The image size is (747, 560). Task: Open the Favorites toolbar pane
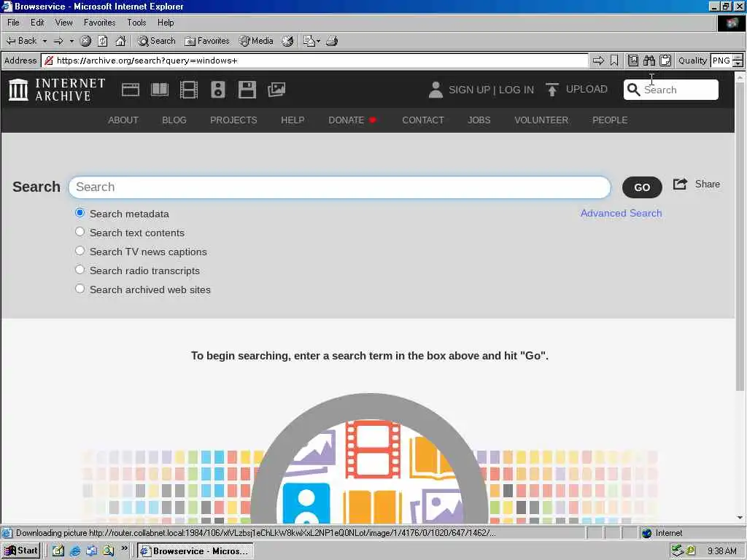207,41
